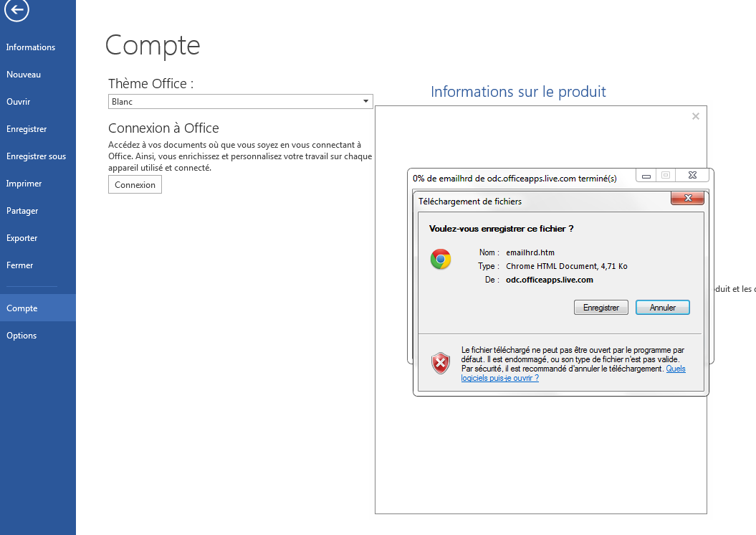Click the source odc.officeapps.live.com text
The height and width of the screenshot is (535, 756).
tap(549, 280)
